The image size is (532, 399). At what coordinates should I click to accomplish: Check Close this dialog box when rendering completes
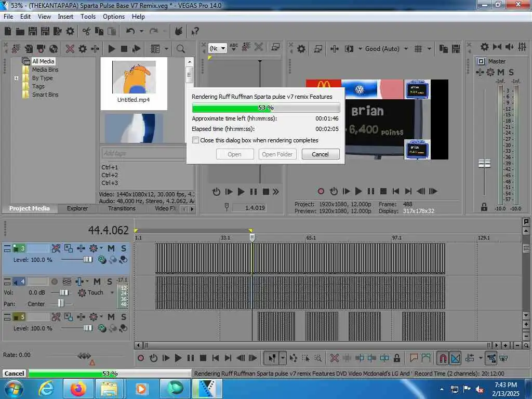pos(195,140)
